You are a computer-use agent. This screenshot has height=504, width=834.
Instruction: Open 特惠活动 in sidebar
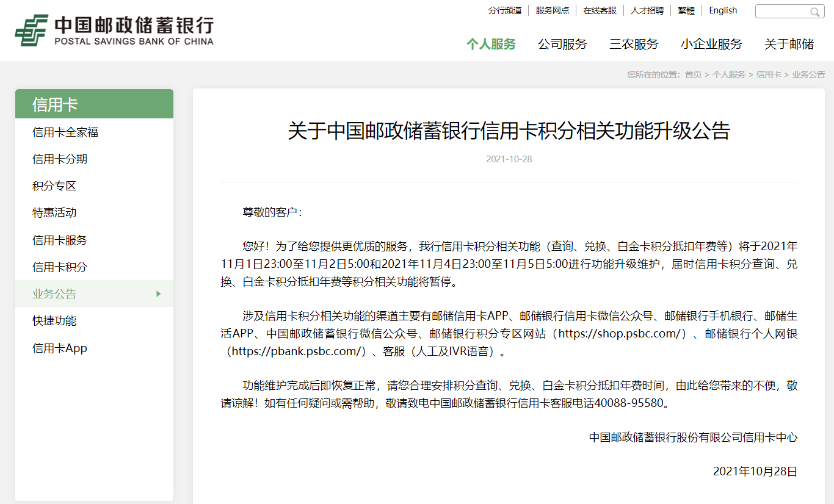click(x=94, y=213)
